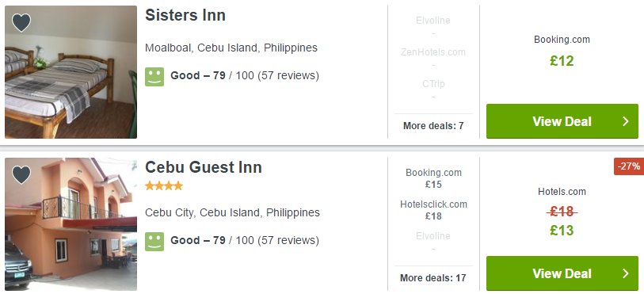
Task: Click Cebu Guest Inn four-star rating
Action: pos(164,186)
